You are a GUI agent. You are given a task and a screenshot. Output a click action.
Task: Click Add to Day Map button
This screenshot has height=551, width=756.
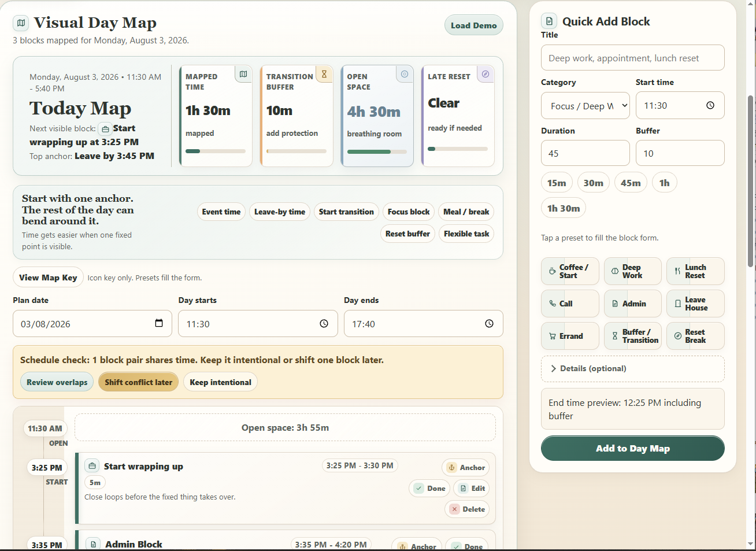pos(633,448)
